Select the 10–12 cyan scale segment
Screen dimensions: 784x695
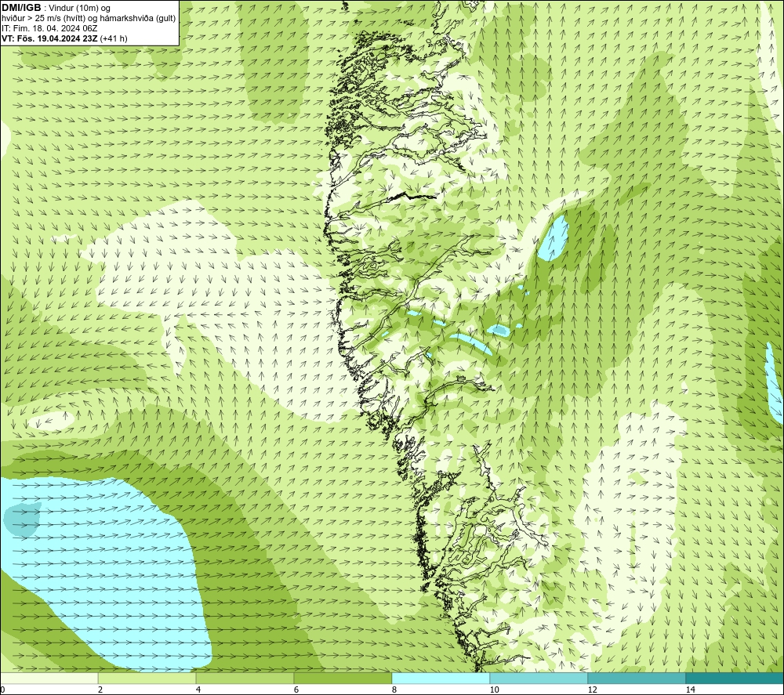[539, 678]
